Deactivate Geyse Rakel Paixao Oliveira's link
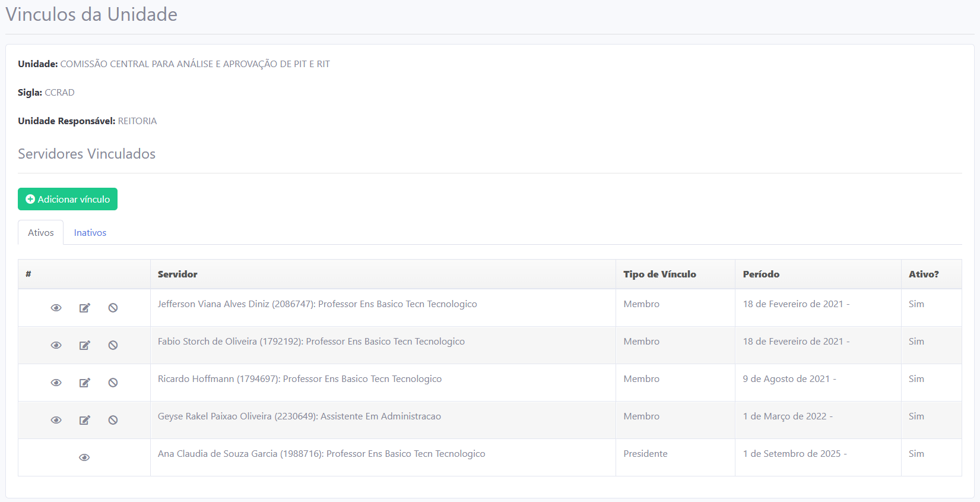 [x=113, y=420]
